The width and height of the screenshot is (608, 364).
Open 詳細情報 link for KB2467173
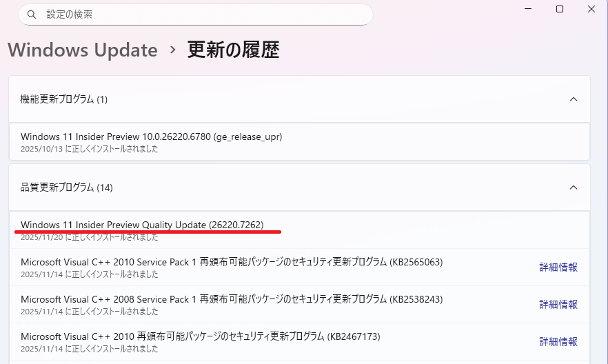click(558, 341)
